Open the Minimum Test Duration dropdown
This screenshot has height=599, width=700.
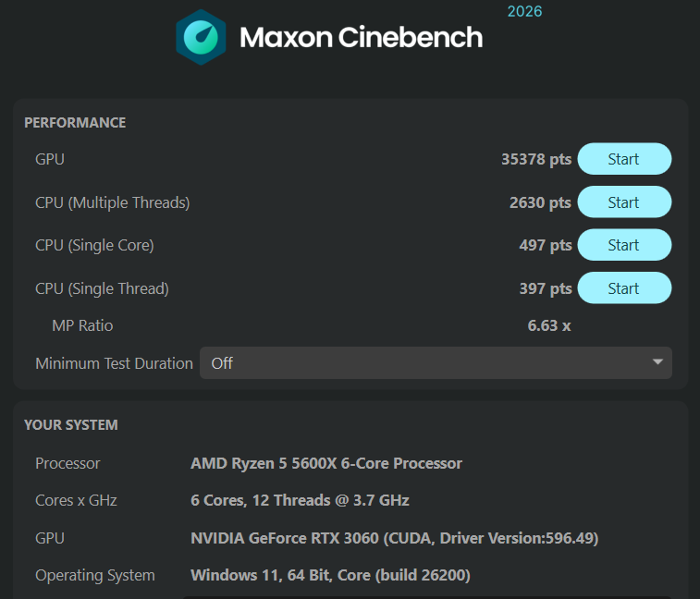click(436, 363)
